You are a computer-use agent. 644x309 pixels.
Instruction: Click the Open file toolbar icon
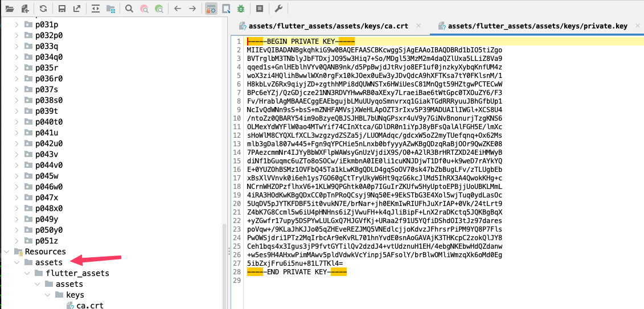[9, 9]
